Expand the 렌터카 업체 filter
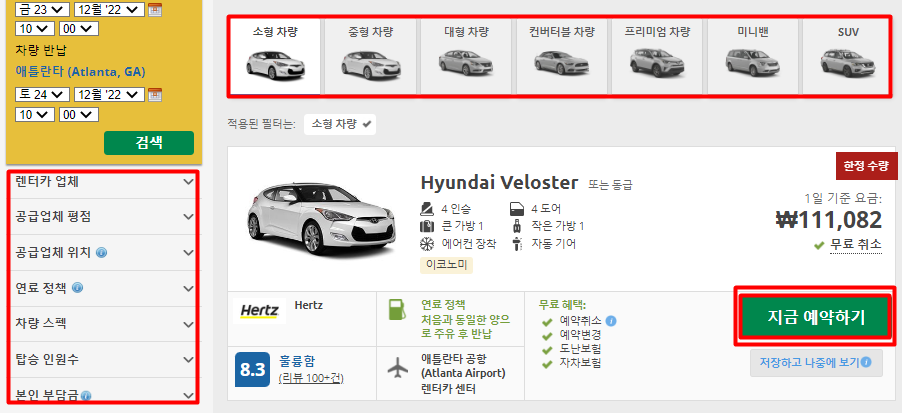 click(x=103, y=182)
